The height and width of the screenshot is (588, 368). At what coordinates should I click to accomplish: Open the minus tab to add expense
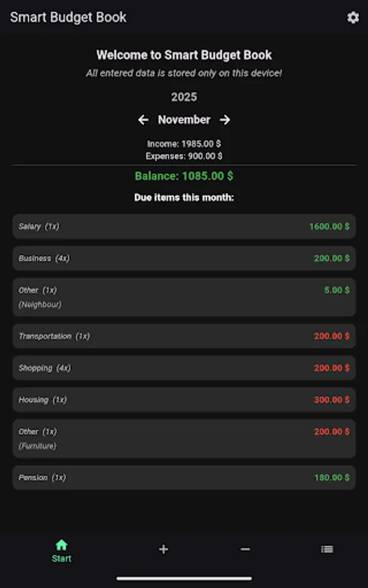[x=245, y=549]
